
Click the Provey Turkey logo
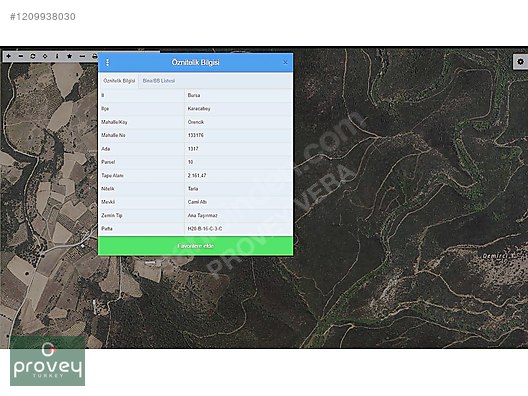[47, 361]
